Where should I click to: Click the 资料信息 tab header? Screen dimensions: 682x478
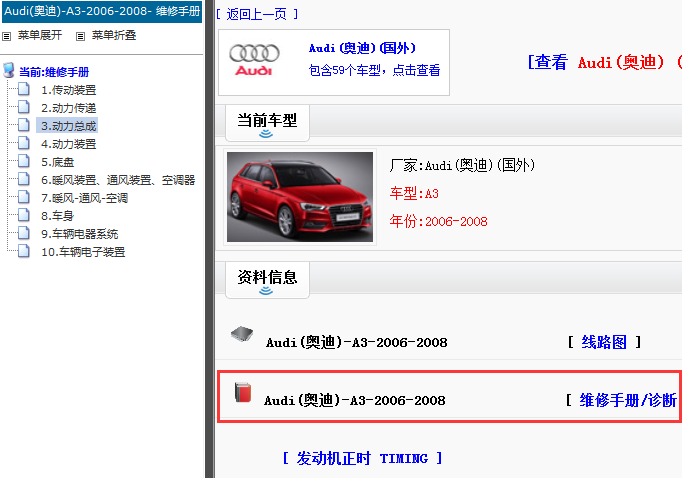267,280
